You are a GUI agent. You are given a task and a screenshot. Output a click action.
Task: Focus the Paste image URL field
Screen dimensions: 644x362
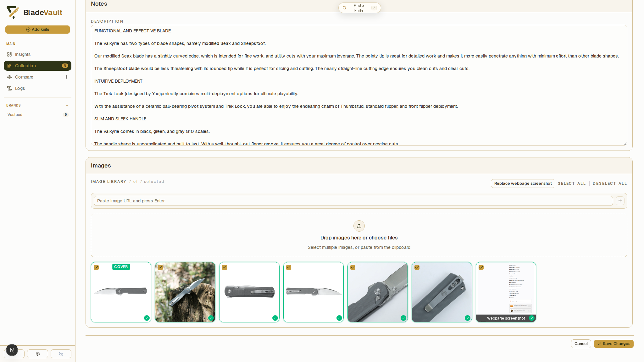pos(353,201)
